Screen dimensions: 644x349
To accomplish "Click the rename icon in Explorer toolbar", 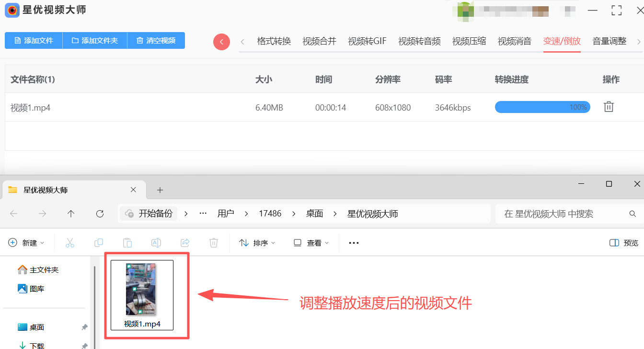I will point(156,243).
